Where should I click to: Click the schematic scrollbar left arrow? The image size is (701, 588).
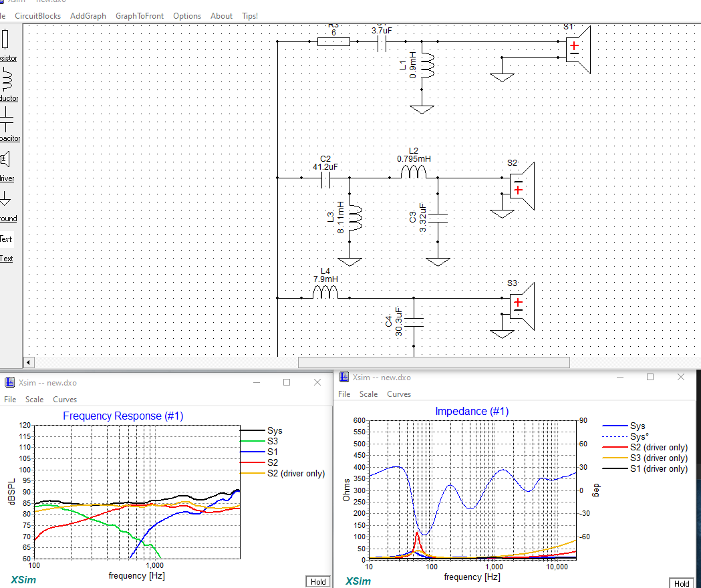[x=28, y=362]
